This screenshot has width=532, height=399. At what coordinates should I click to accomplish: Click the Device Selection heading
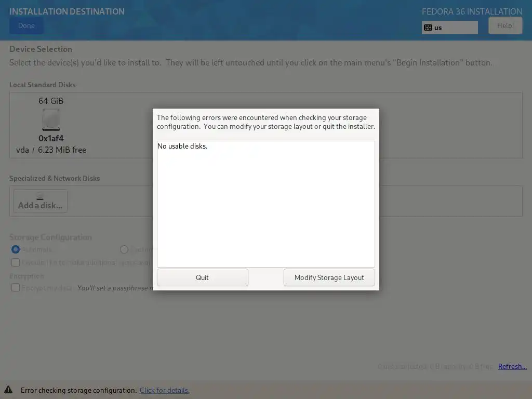click(x=41, y=49)
